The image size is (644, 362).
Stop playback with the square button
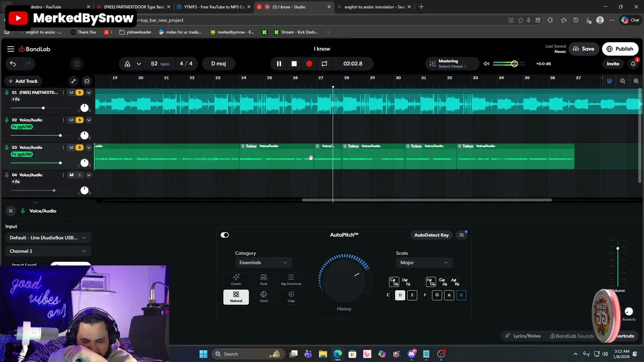294,64
